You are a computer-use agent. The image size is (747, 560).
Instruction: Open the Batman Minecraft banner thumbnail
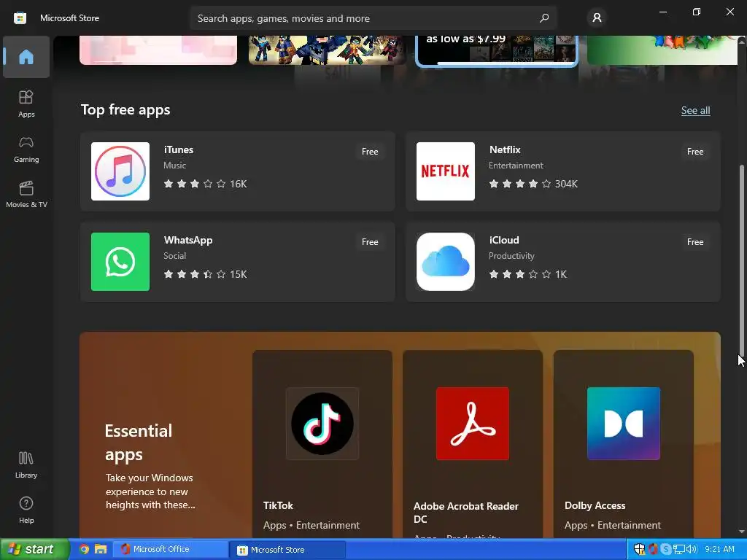coord(328,50)
